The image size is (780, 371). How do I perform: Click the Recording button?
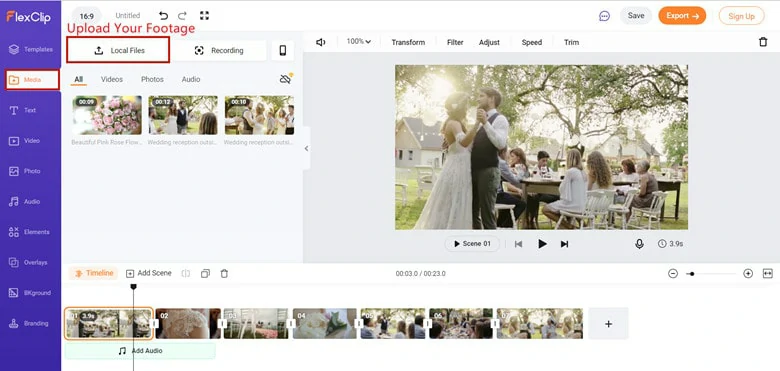pos(219,50)
